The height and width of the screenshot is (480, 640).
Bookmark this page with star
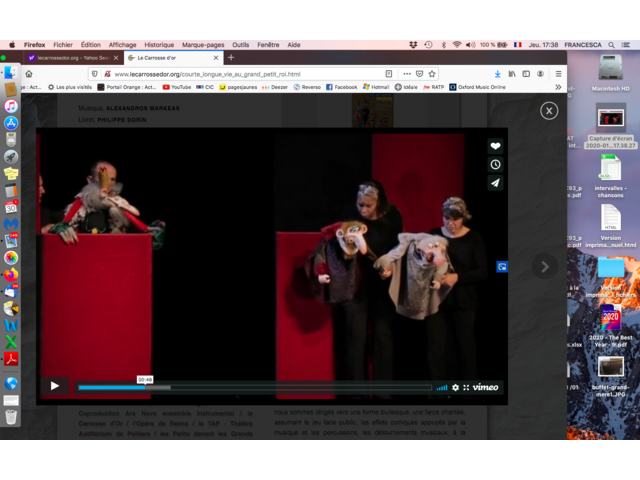432,74
